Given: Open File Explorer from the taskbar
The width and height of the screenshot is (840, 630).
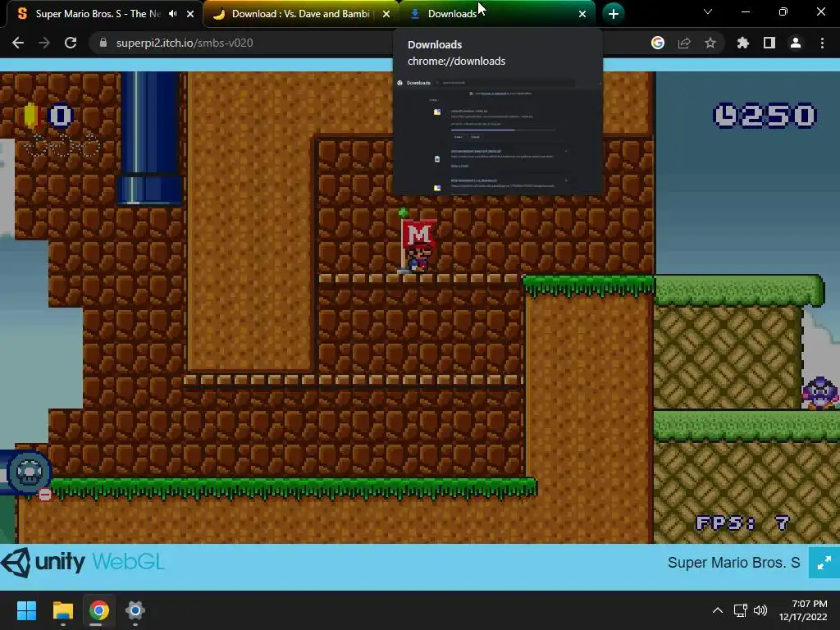Looking at the screenshot, I should 62,610.
